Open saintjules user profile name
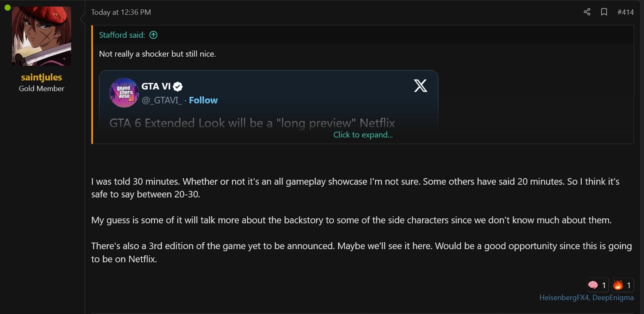 coord(42,77)
